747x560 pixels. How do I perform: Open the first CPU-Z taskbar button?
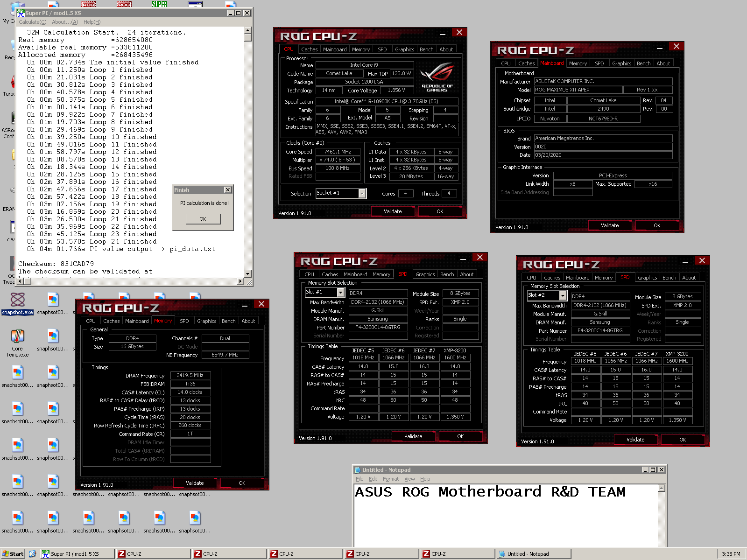click(153, 554)
